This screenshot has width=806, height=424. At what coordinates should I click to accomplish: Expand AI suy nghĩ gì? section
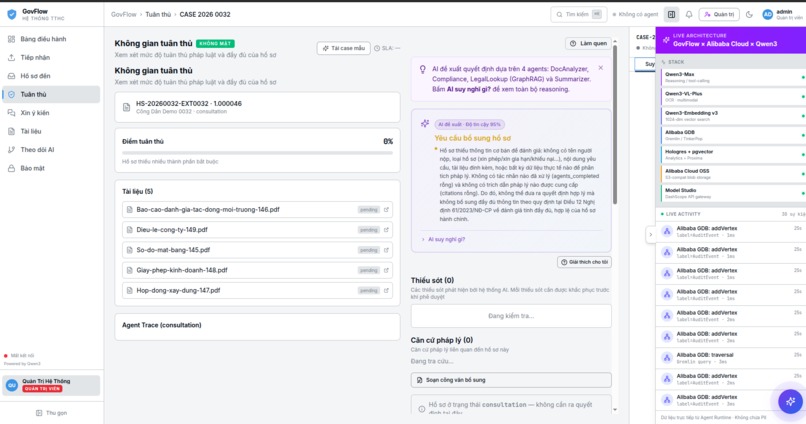coord(444,239)
